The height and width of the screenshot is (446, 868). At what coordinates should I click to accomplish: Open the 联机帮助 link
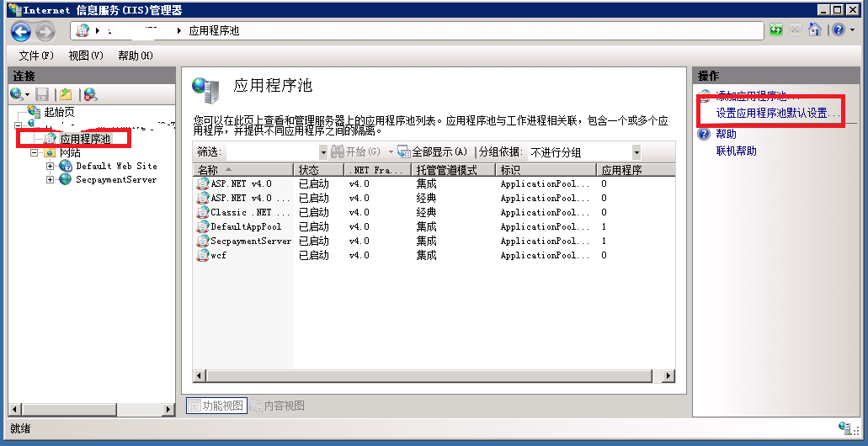click(x=737, y=151)
